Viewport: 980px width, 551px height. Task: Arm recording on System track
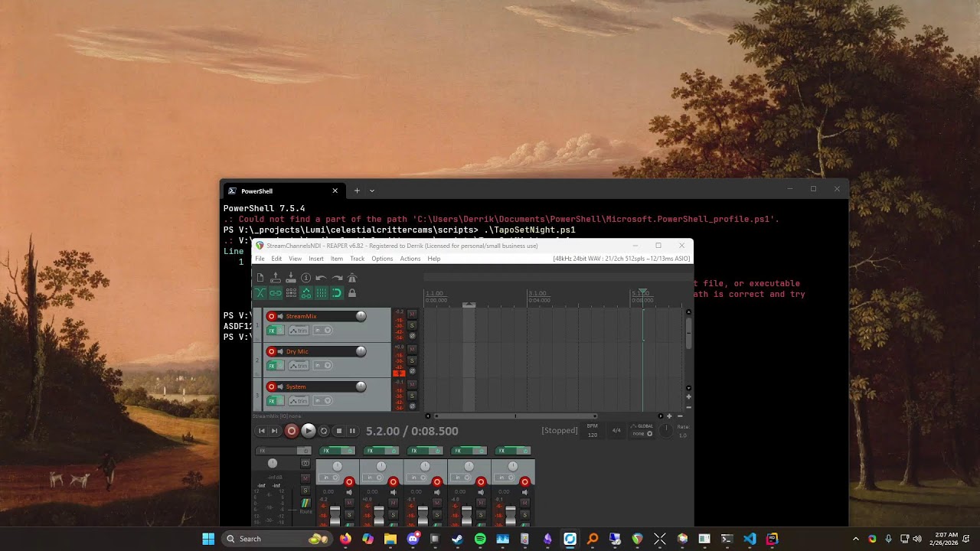coord(271,386)
